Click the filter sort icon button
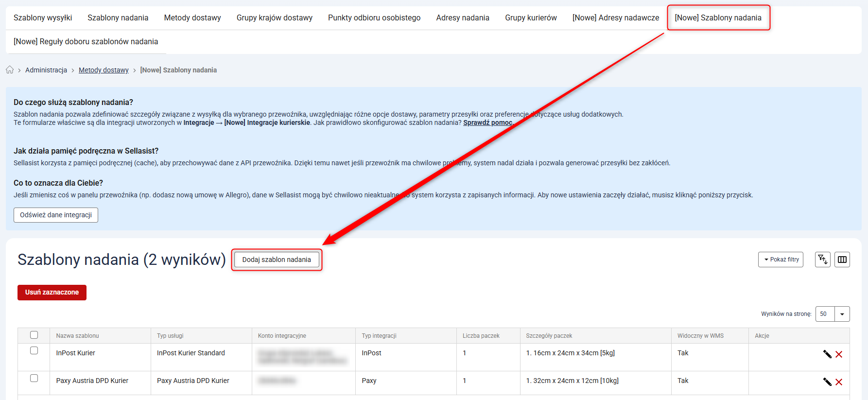The width and height of the screenshot is (868, 400). coord(822,260)
